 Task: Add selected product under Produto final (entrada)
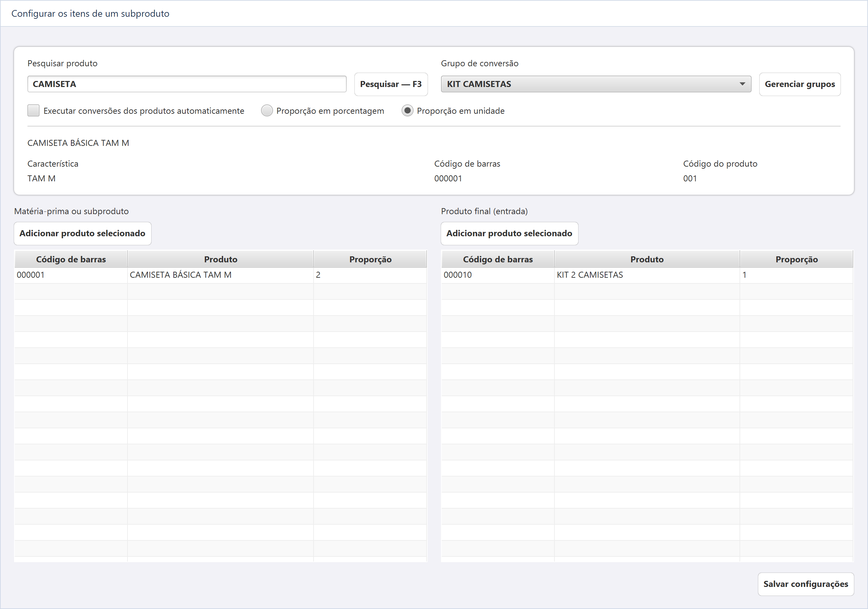pyautogui.click(x=509, y=233)
